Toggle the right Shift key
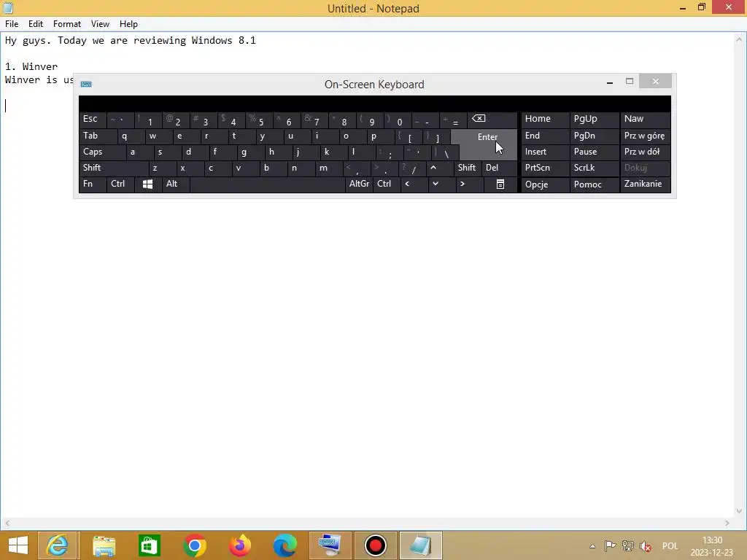747x560 pixels. pos(467,168)
